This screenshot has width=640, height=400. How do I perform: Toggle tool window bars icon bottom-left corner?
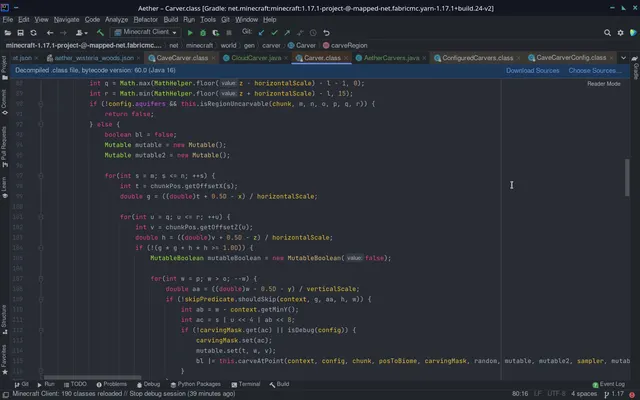6,394
